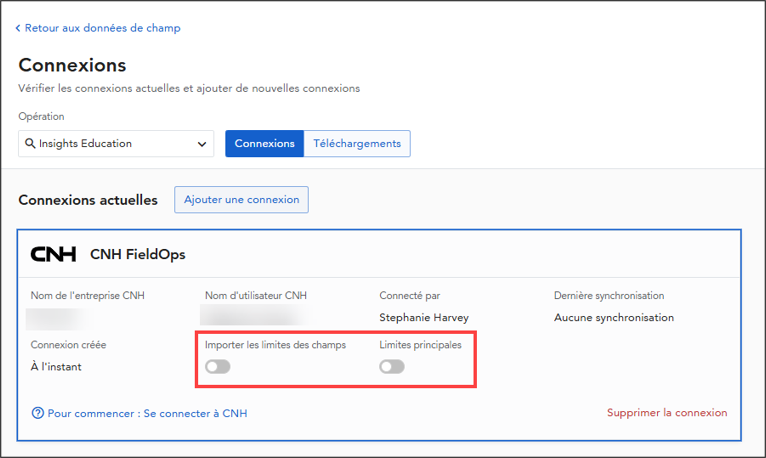Select the CNH FieldOps heading text
Image resolution: width=766 pixels, height=458 pixels.
[x=138, y=254]
